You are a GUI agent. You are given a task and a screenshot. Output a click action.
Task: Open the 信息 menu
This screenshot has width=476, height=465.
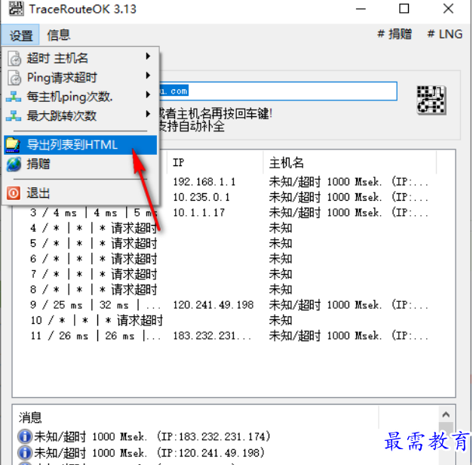[x=58, y=35]
